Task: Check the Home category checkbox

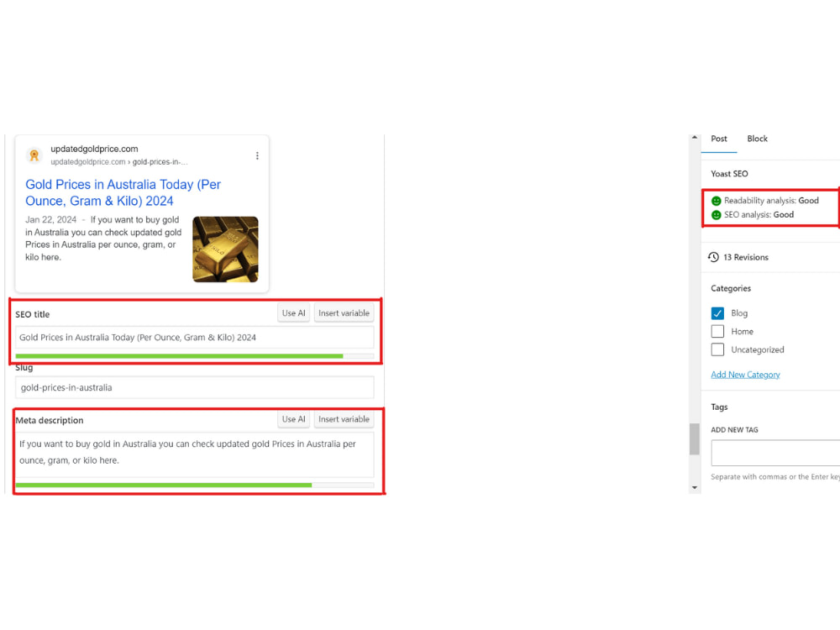Action: click(x=718, y=332)
